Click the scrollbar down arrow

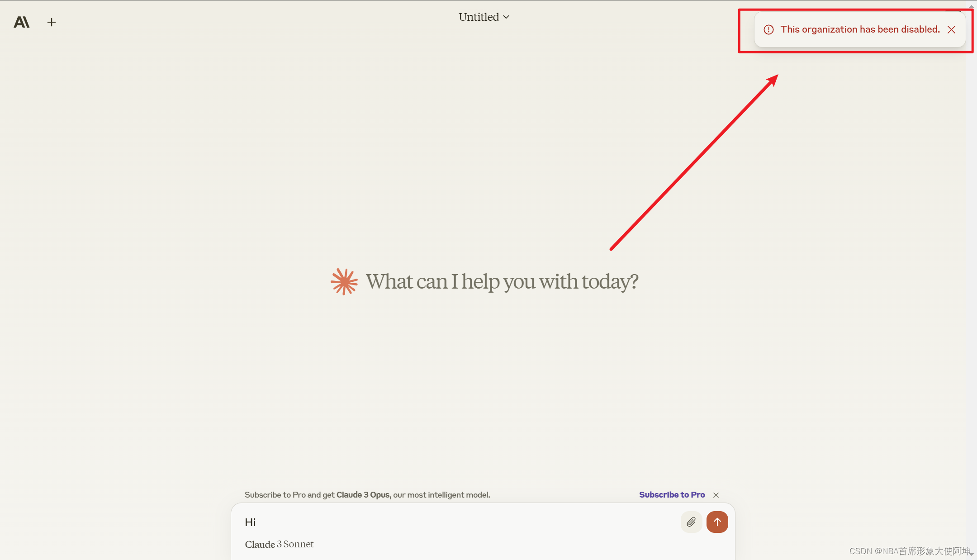(971, 555)
